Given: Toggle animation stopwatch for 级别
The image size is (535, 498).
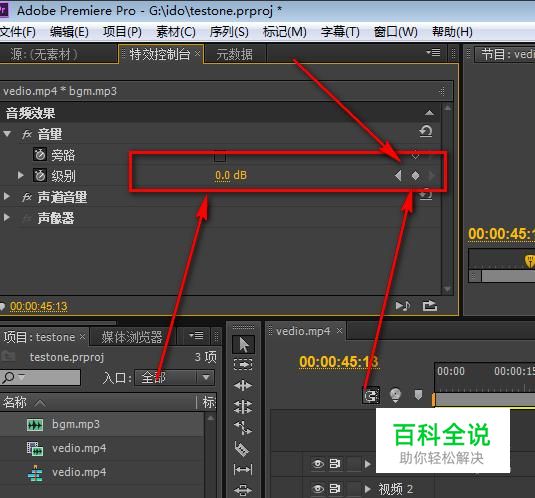Looking at the screenshot, I should pos(40,175).
